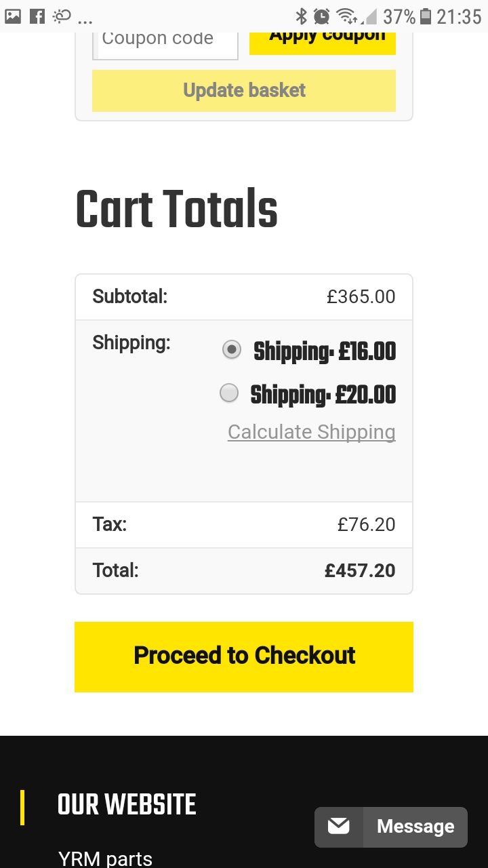Tap the status bar clock showing 21:35
Viewport: 488px width, 868px height.
pyautogui.click(x=459, y=16)
